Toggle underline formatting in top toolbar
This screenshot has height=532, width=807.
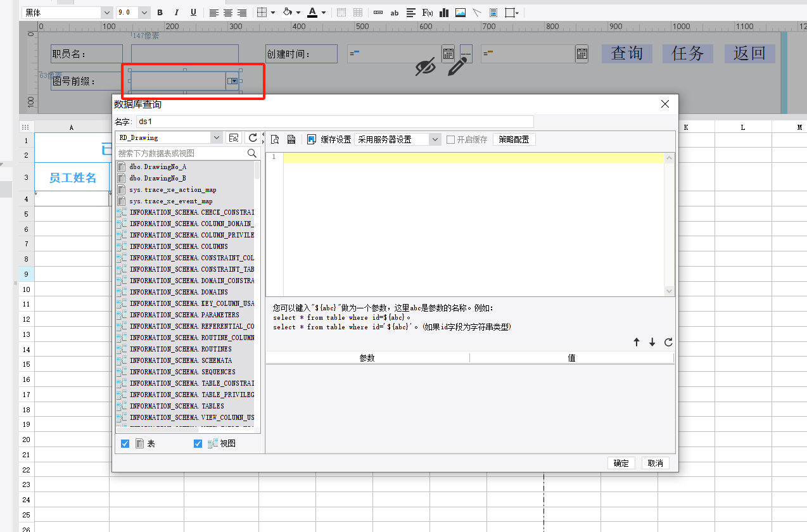(193, 13)
